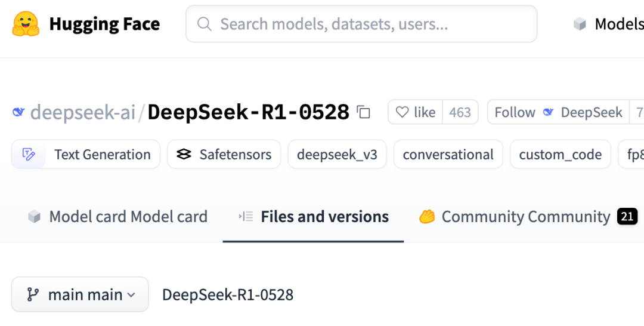The width and height of the screenshot is (644, 326).
Task: Click the search models input field
Action: tap(361, 24)
